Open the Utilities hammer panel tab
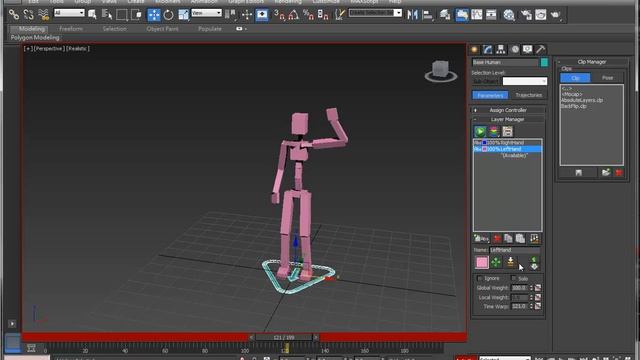Image resolution: width=640 pixels, height=360 pixels. pyautogui.click(x=541, y=50)
